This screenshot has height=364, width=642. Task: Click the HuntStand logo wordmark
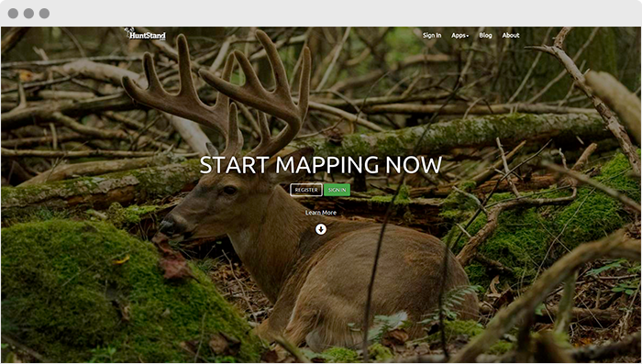pos(148,36)
